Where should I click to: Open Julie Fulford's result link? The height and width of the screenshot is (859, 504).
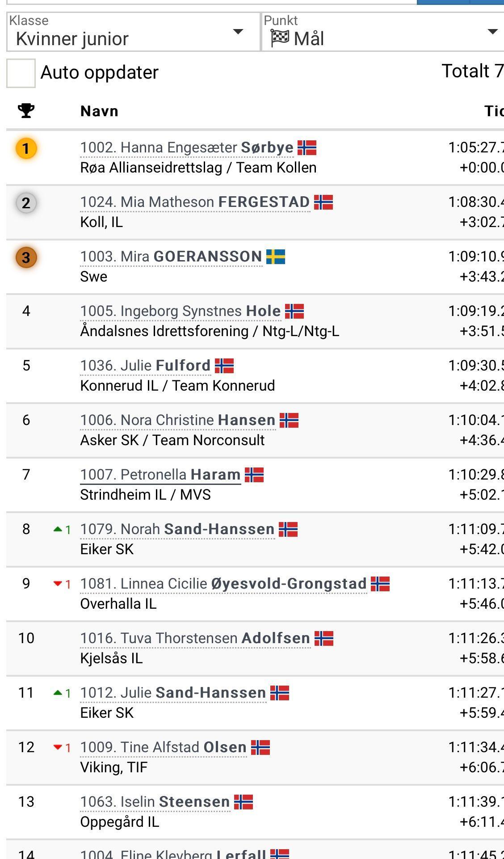145,366
